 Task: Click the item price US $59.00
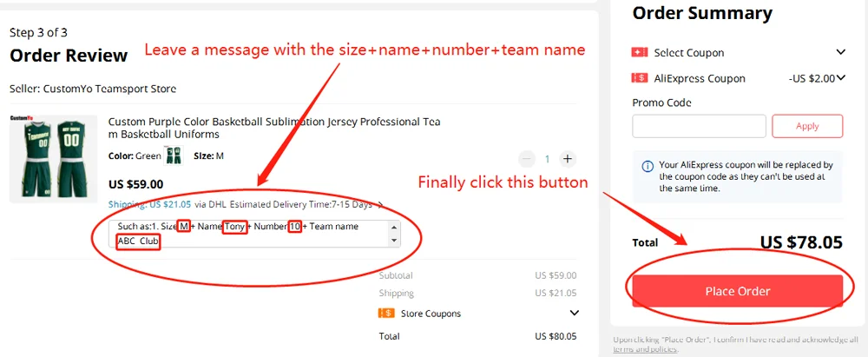pos(135,184)
